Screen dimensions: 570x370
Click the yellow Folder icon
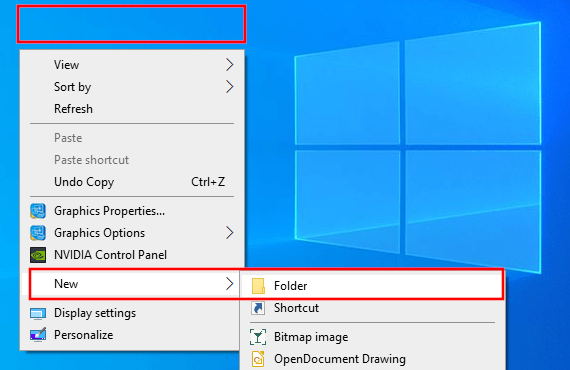coord(258,286)
